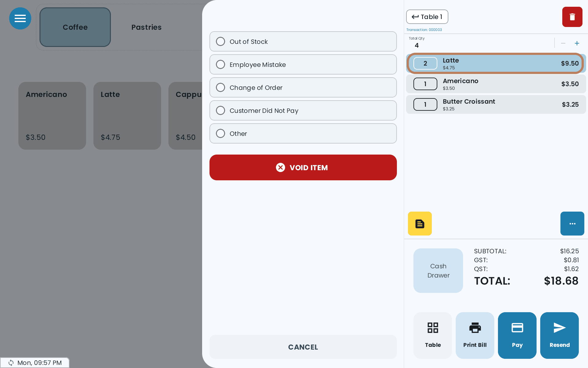Click the SUBTOTAL value $16.25
Screen dimensions: 588x368
(x=569, y=251)
